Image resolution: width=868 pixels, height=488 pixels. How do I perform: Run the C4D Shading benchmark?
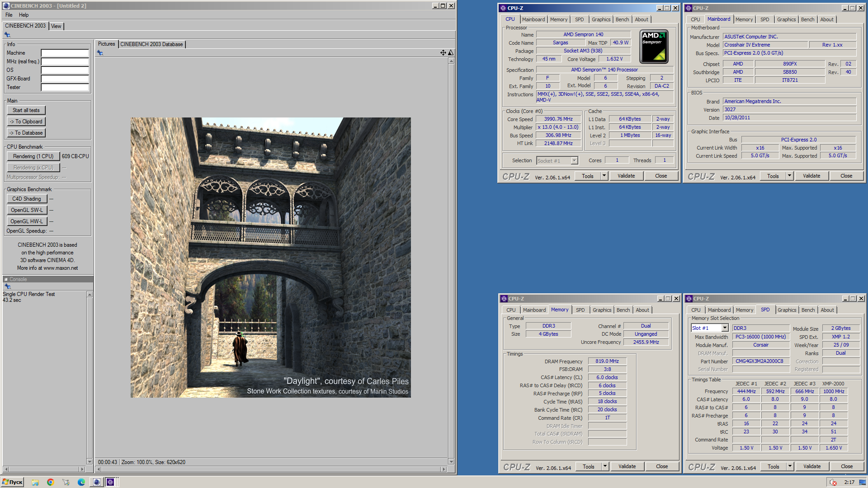(x=27, y=199)
